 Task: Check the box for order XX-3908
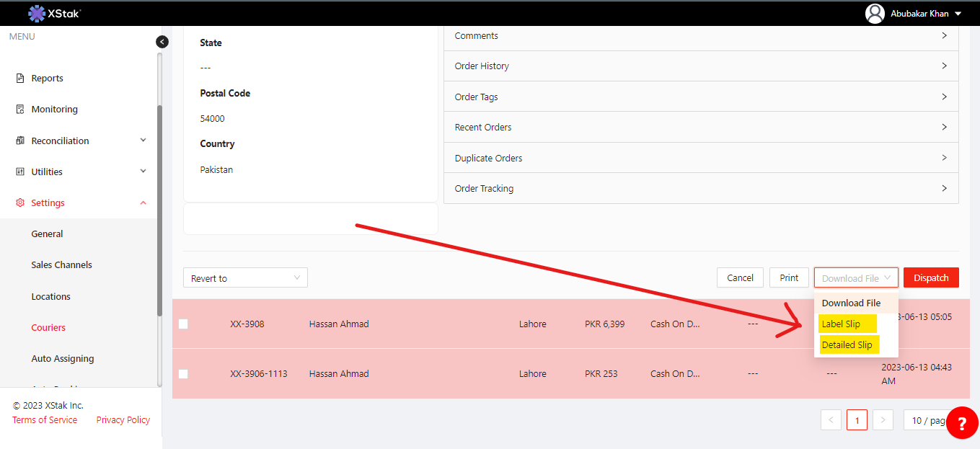(183, 324)
